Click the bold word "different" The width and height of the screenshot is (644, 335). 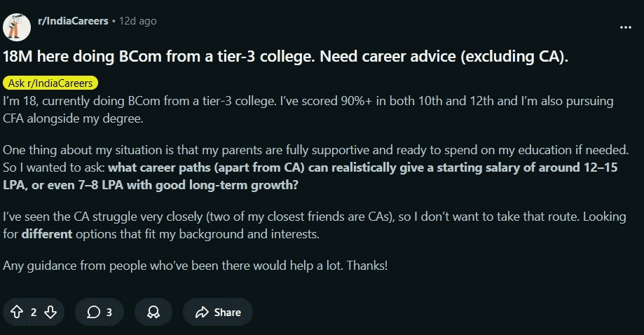47,234
